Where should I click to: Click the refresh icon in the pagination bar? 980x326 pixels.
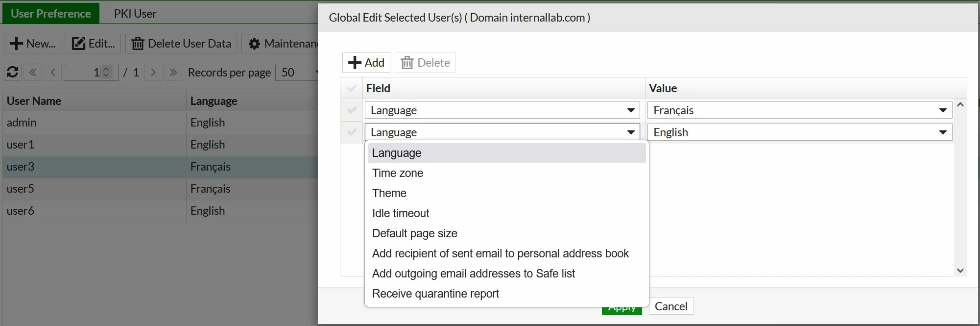point(13,73)
